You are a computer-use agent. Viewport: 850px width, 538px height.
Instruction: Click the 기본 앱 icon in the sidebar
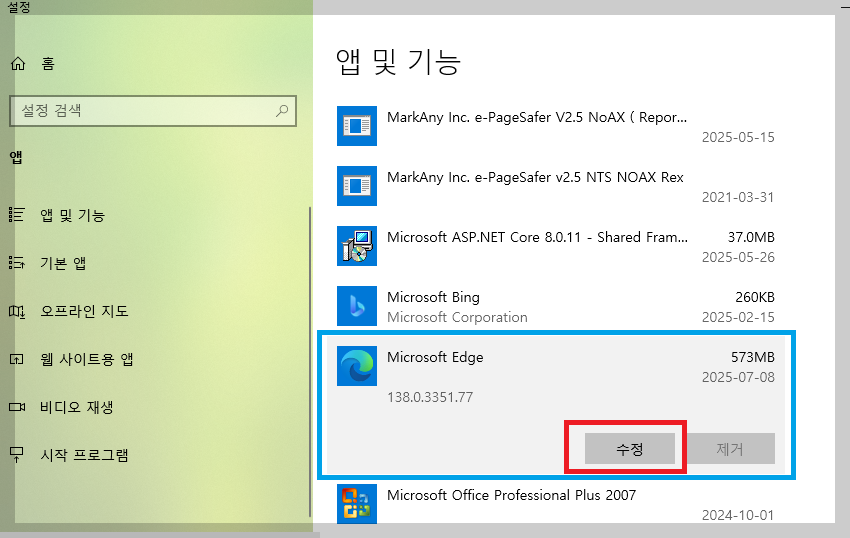pyautogui.click(x=17, y=264)
